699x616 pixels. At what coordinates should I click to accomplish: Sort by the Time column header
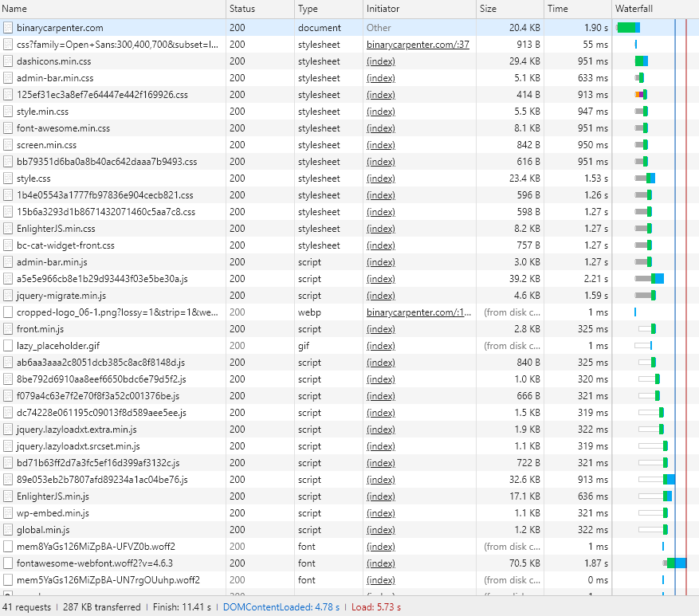click(578, 9)
